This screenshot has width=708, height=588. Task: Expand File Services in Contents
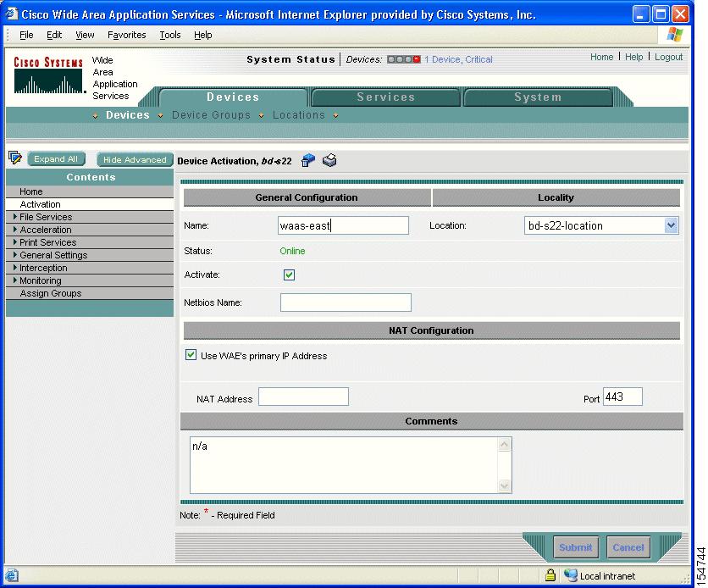pyautogui.click(x=15, y=217)
